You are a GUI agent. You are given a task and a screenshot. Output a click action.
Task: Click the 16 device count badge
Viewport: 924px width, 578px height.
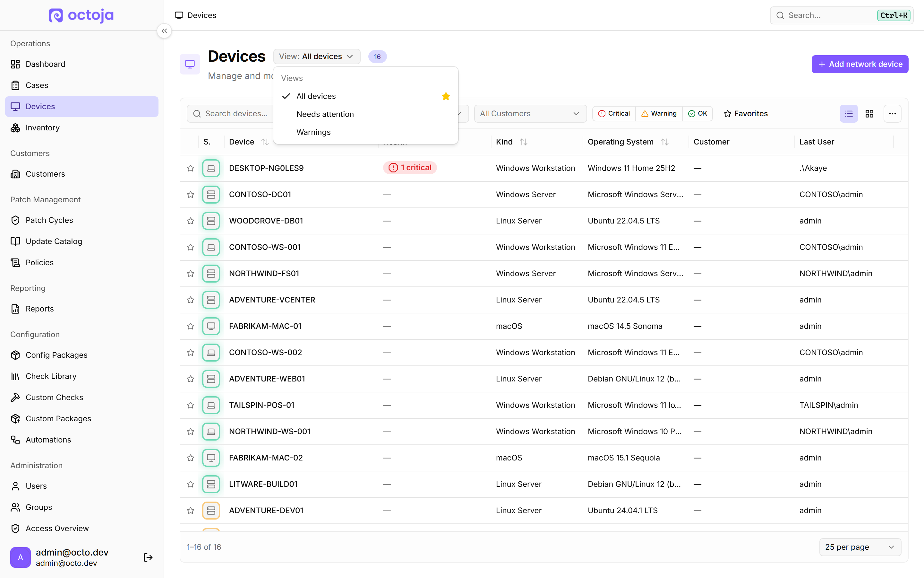tap(377, 57)
